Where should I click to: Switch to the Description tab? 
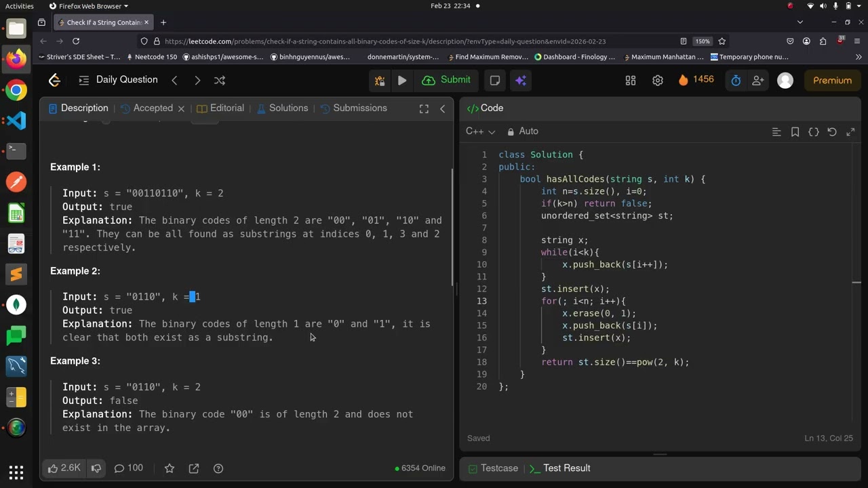[78, 108]
